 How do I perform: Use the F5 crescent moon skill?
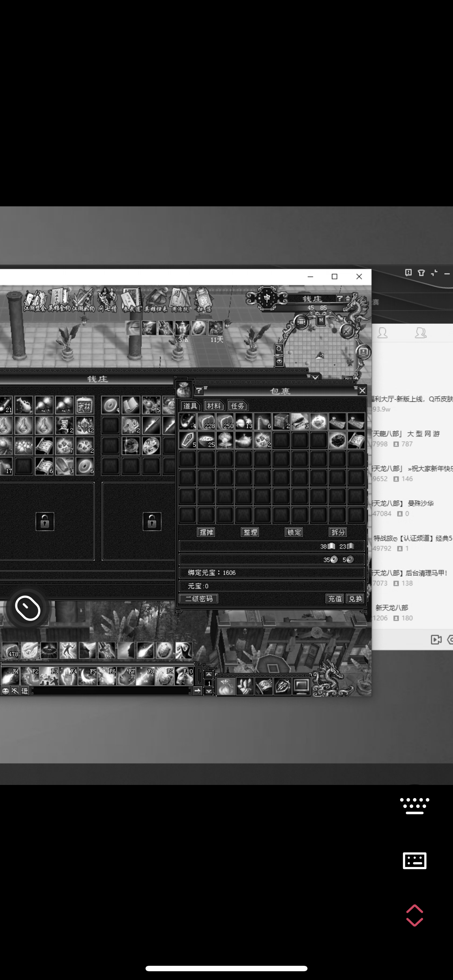[88, 676]
